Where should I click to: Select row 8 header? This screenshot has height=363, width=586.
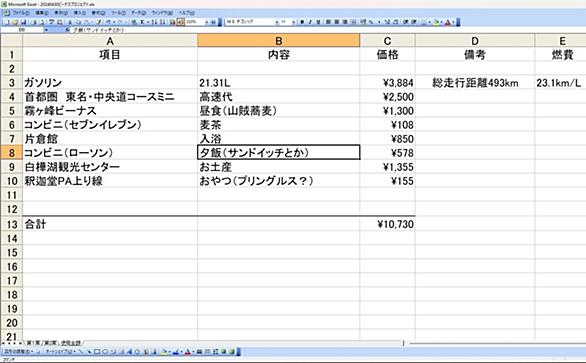(x=12, y=153)
